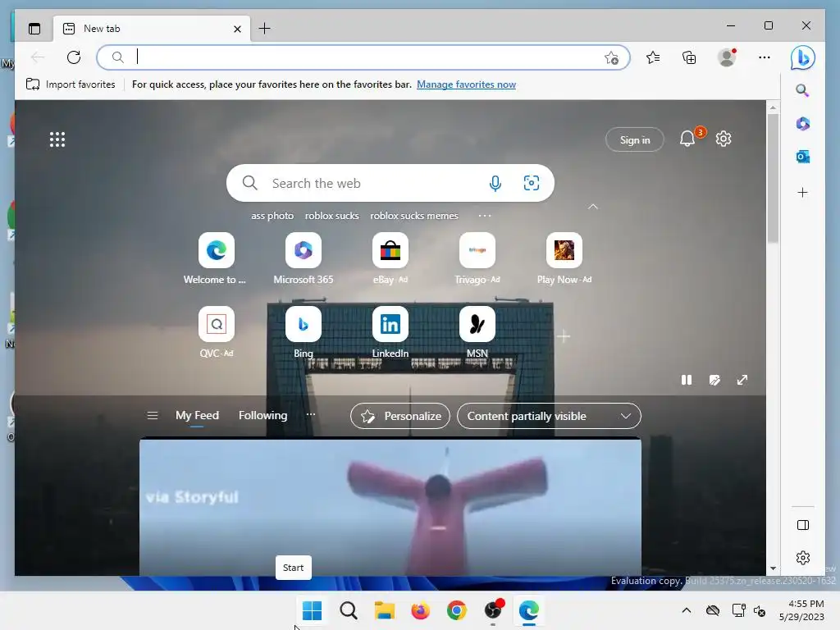Open the taskbar clock and date
Screen dimensions: 840x630
[801, 610]
